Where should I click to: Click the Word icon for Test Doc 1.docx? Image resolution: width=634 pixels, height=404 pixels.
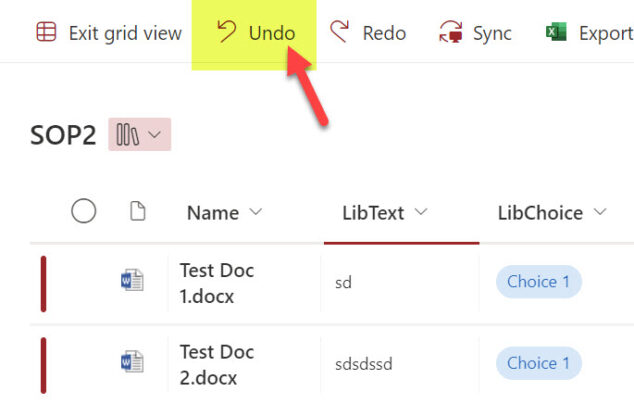[132, 280]
